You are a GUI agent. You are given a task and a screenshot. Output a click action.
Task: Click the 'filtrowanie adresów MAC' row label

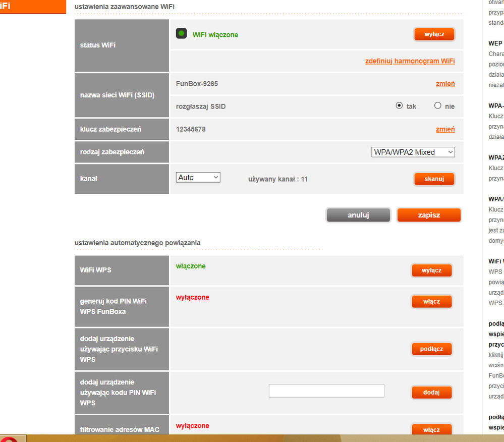point(120,429)
